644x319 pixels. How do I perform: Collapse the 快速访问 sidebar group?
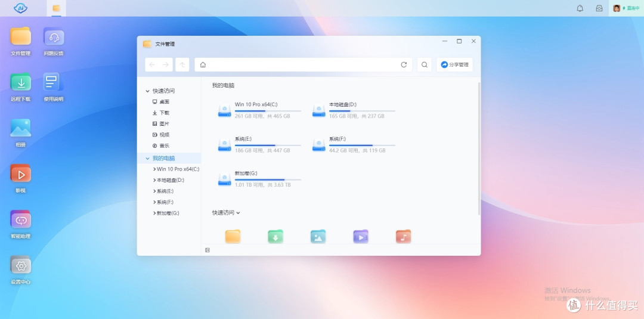pyautogui.click(x=147, y=91)
